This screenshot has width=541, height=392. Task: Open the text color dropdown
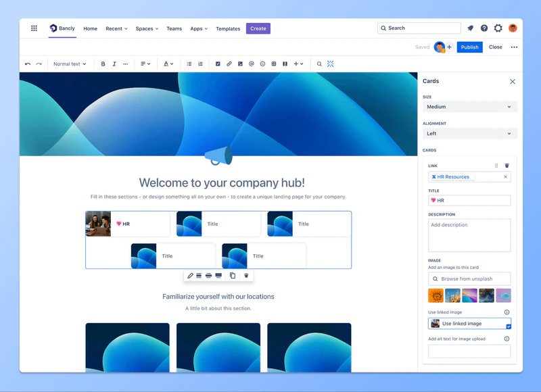[168, 64]
